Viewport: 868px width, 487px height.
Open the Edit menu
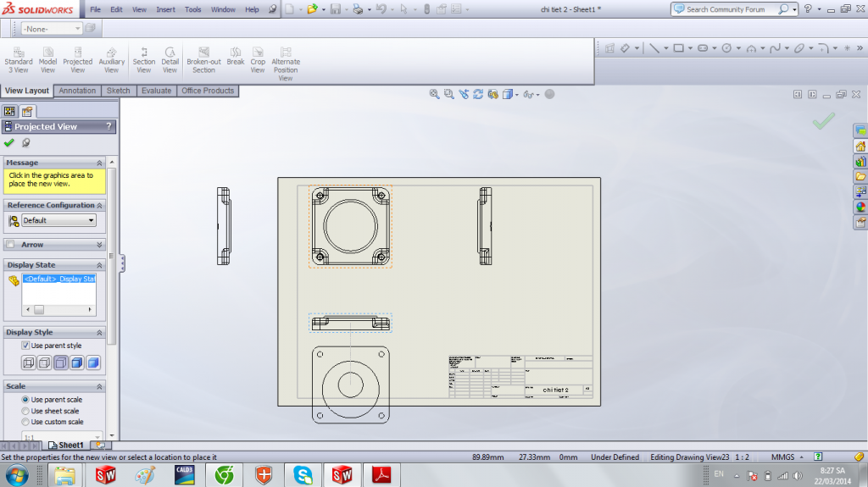[x=116, y=9]
